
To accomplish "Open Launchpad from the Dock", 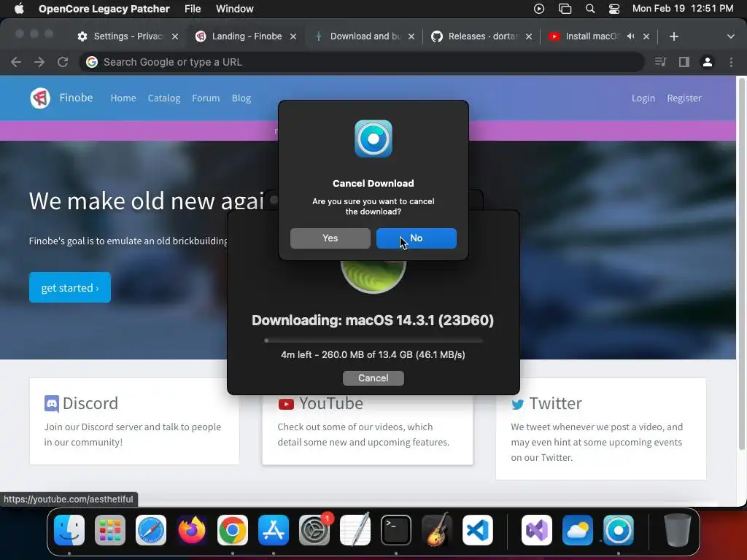I will [110, 530].
